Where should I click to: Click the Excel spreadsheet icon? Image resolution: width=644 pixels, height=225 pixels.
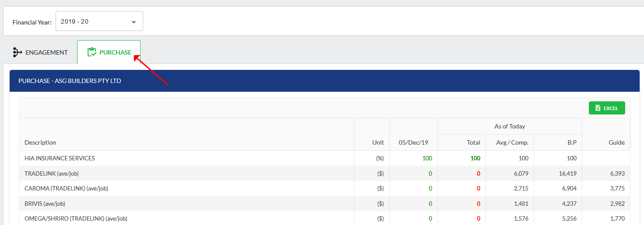pyautogui.click(x=598, y=108)
